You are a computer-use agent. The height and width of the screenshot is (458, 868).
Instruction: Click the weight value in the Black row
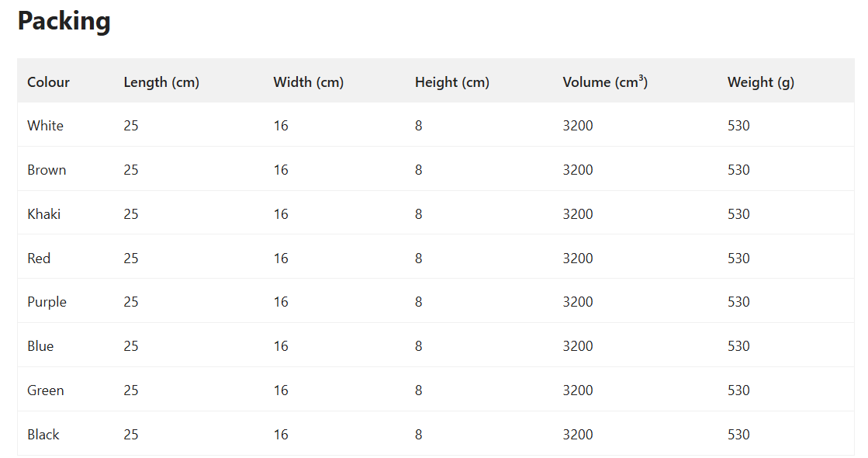tap(738, 435)
